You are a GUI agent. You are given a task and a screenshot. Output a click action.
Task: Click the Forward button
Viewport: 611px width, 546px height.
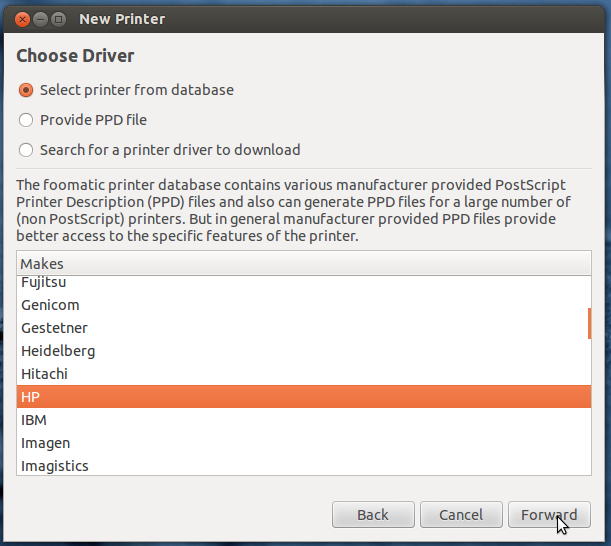coord(549,514)
